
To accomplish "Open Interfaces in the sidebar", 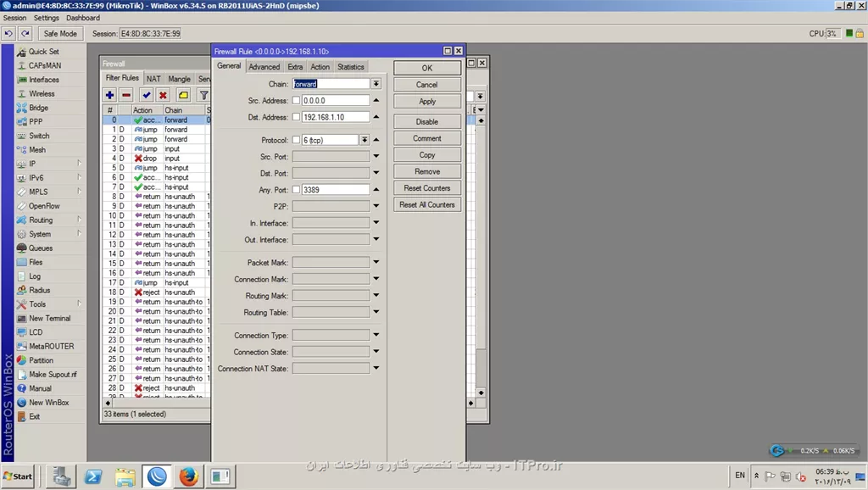I will [x=44, y=80].
